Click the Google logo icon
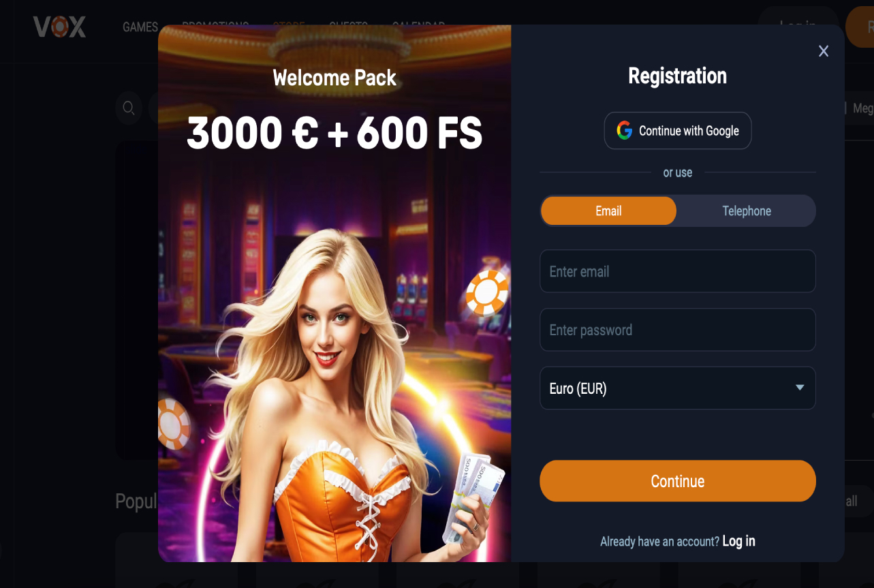874x588 pixels. click(624, 131)
